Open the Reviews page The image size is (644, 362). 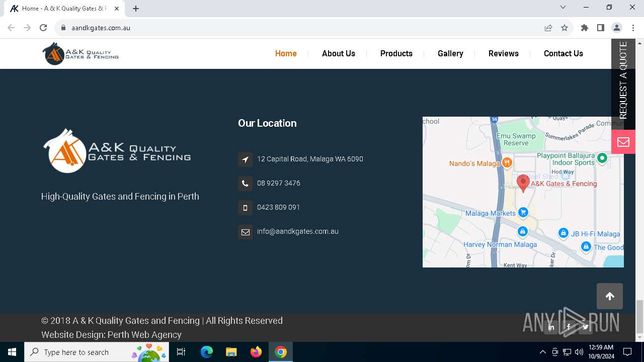(504, 53)
